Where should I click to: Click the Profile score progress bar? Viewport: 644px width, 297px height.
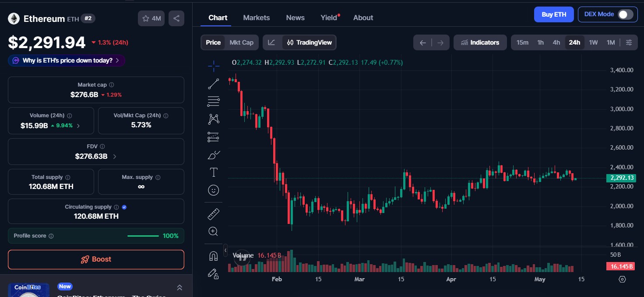click(143, 236)
